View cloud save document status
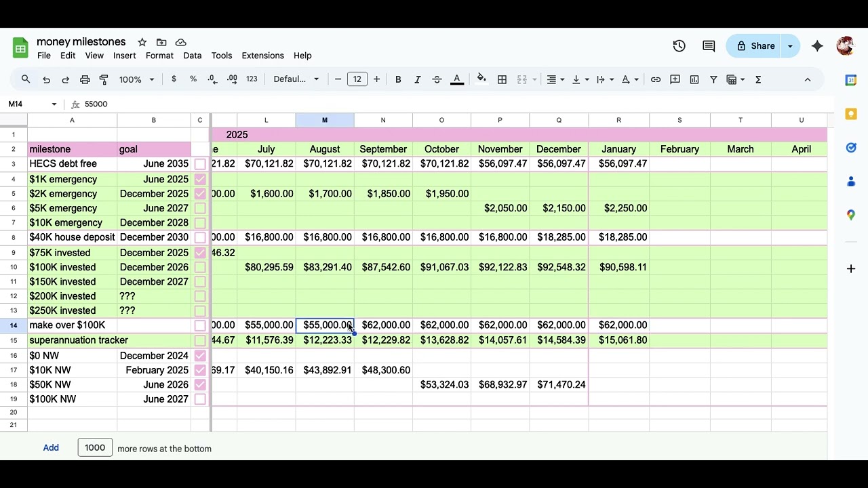Image resolution: width=868 pixels, height=488 pixels. [x=180, y=42]
